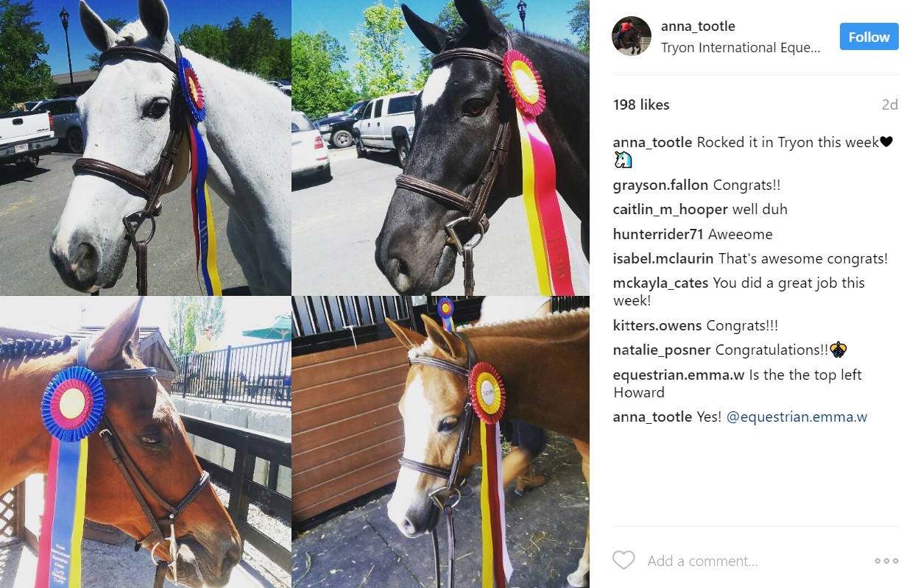
Task: Open the 2d post timestamp
Action: 889,105
